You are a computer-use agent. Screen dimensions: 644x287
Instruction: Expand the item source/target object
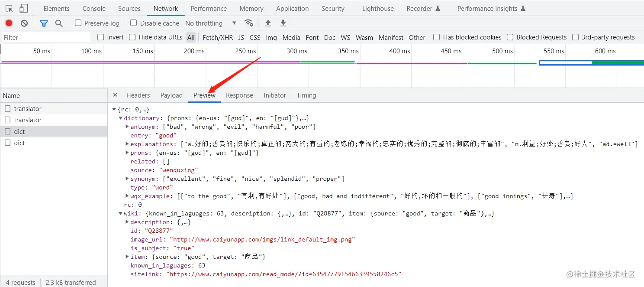(127, 257)
